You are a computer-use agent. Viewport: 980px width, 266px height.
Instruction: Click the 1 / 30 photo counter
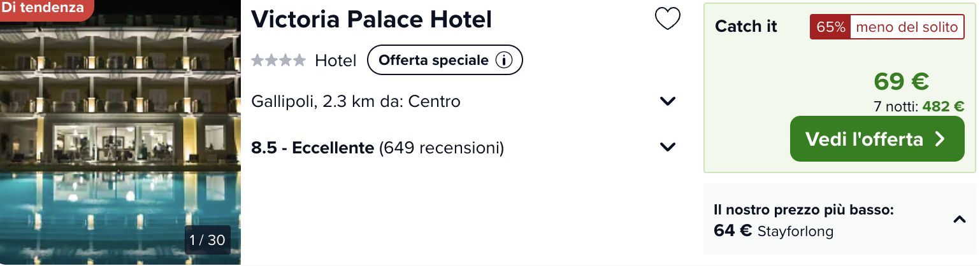click(208, 240)
